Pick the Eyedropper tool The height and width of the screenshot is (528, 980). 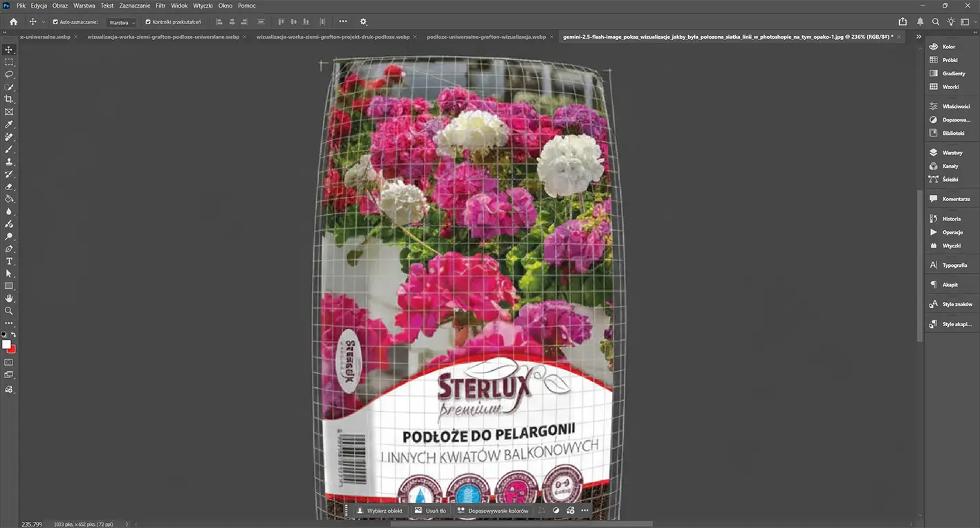click(9, 124)
